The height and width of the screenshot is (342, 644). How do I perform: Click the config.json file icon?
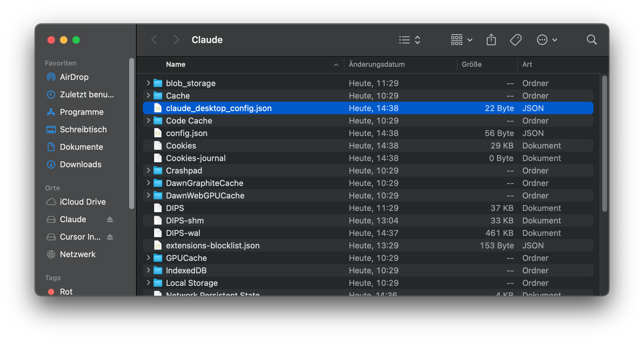(x=158, y=133)
